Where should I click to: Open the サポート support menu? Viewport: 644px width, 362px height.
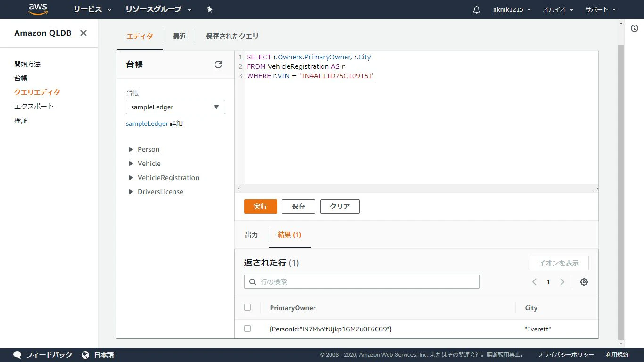click(x=601, y=9)
